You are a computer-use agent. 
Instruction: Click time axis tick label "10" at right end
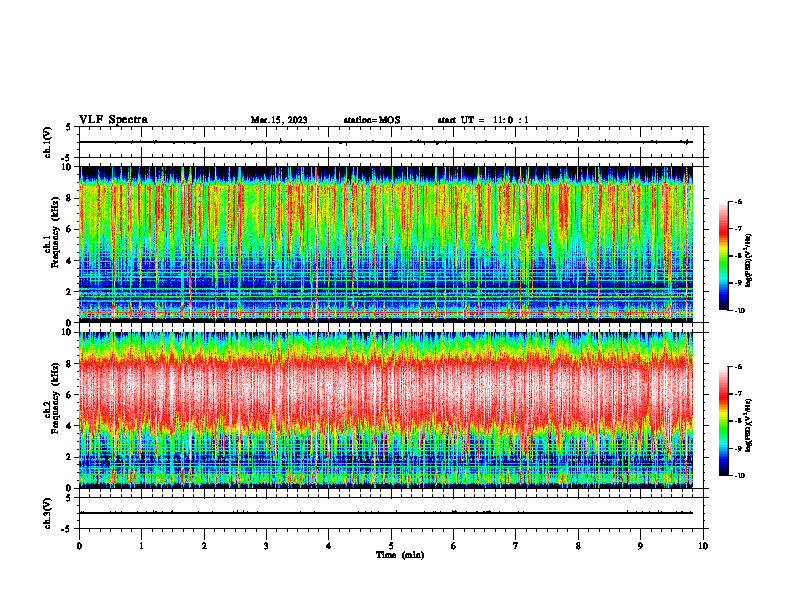(x=703, y=546)
